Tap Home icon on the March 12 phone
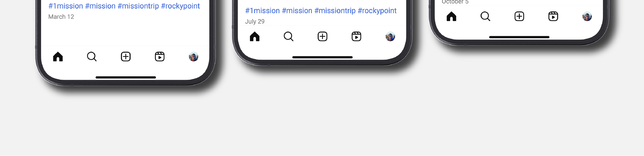644x156 pixels. [58, 57]
